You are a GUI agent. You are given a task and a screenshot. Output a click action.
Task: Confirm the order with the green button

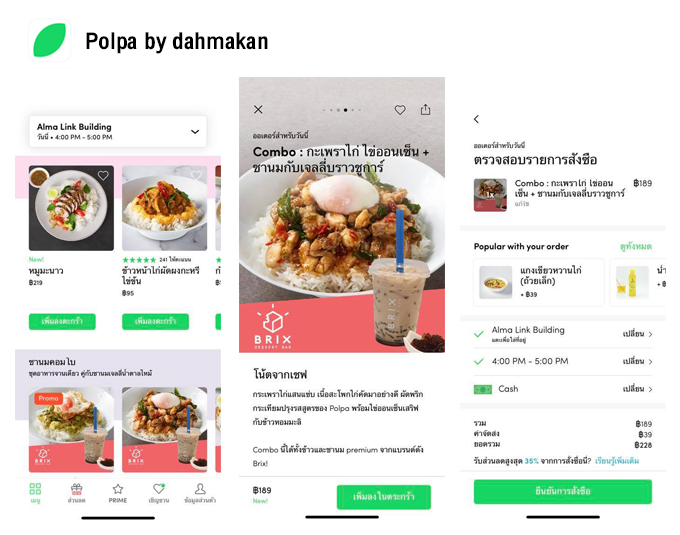[562, 492]
